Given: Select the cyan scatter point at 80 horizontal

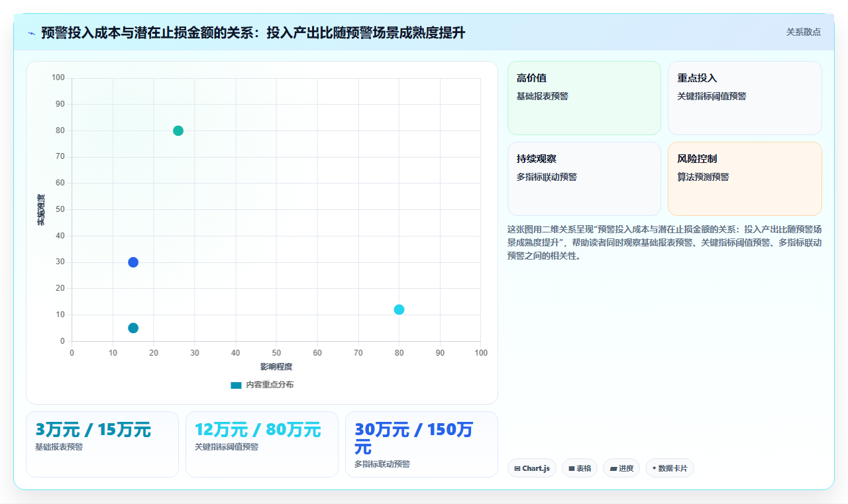Looking at the screenshot, I should (x=399, y=309).
